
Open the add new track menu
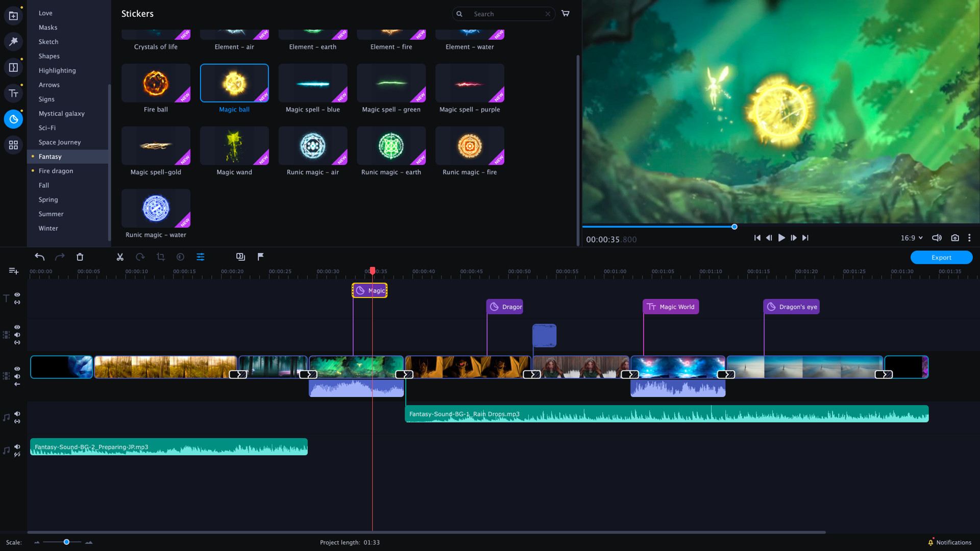click(13, 271)
